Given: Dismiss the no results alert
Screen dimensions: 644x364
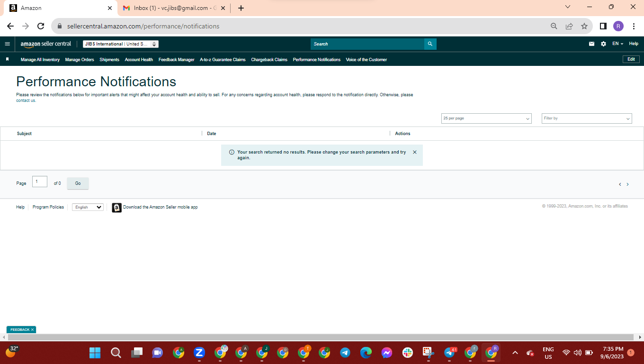Looking at the screenshot, I should coord(415,152).
